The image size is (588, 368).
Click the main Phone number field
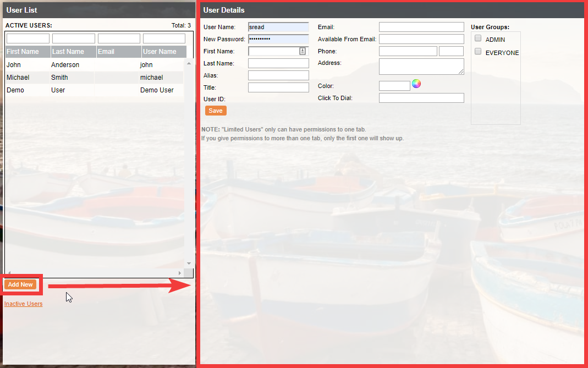tap(408, 51)
